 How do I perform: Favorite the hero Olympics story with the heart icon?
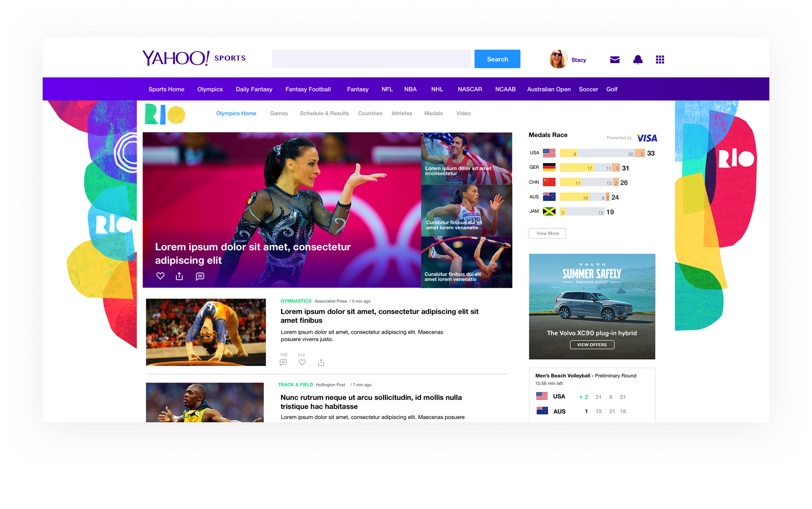coord(161,276)
